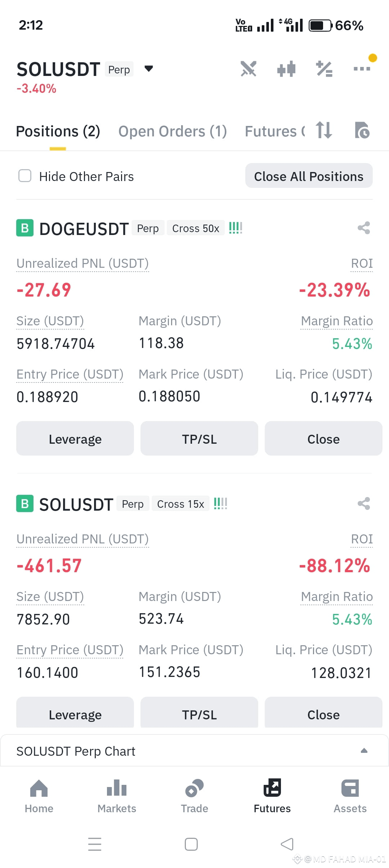Open TP/SL for the DOGEUSDT position
Screen dimensions: 389x868
[x=199, y=439]
